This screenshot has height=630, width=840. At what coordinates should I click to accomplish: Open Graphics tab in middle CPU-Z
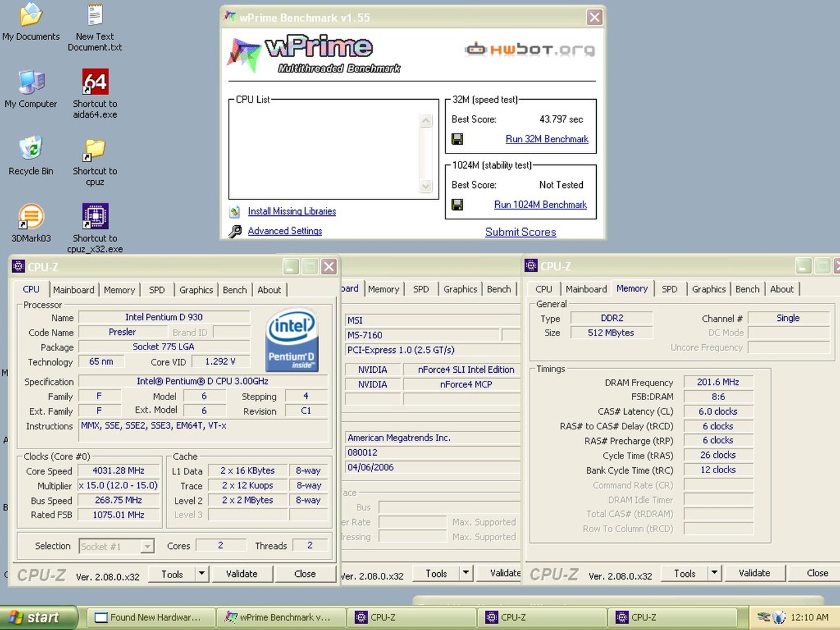[x=460, y=289]
